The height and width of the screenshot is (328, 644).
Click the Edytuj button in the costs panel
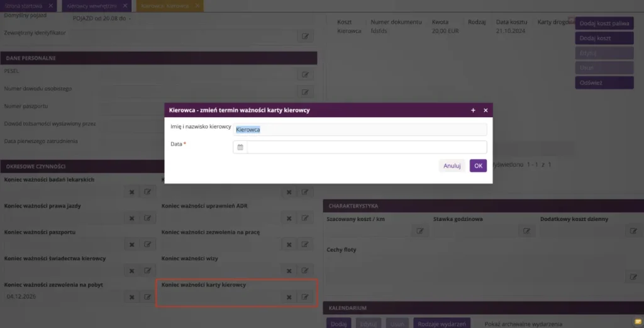click(x=604, y=53)
